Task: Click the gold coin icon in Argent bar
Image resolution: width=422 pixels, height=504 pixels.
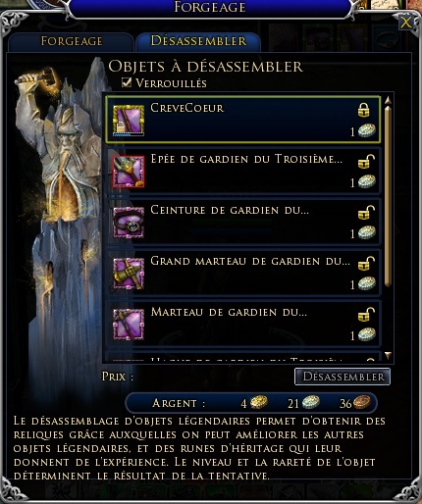Action: click(258, 402)
